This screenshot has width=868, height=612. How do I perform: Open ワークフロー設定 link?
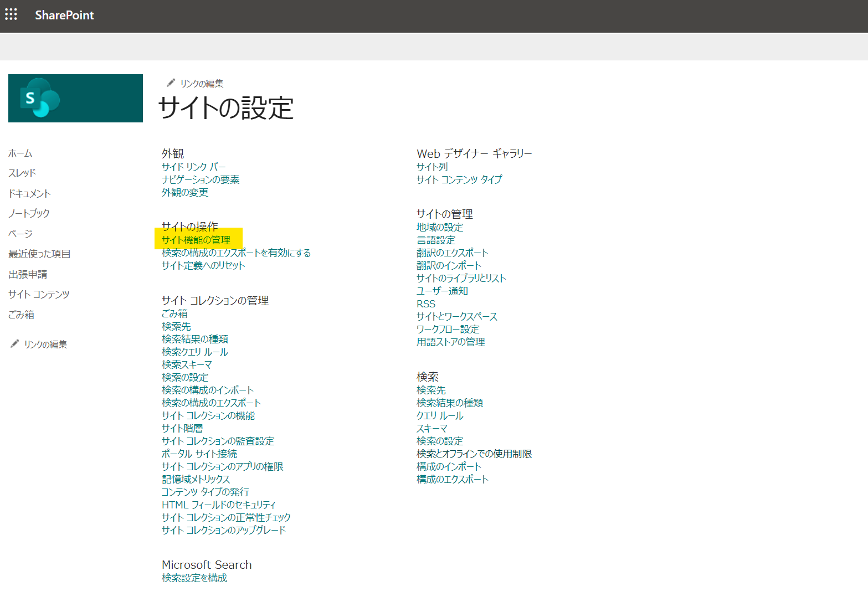pos(448,329)
